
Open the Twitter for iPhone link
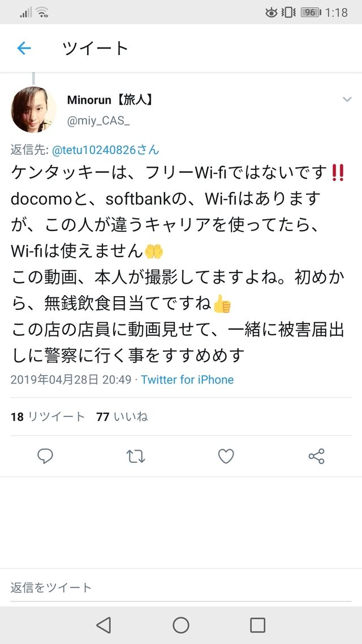pyautogui.click(x=187, y=379)
